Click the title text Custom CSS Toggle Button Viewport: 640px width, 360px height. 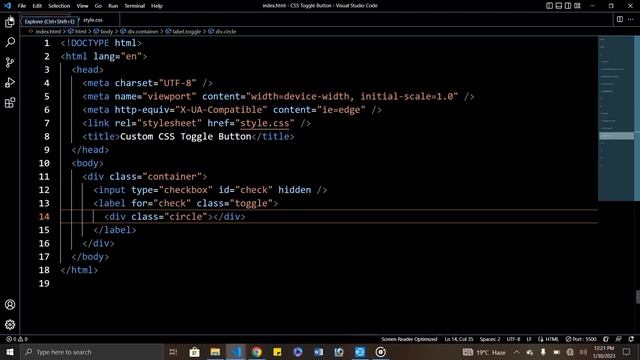click(x=186, y=136)
